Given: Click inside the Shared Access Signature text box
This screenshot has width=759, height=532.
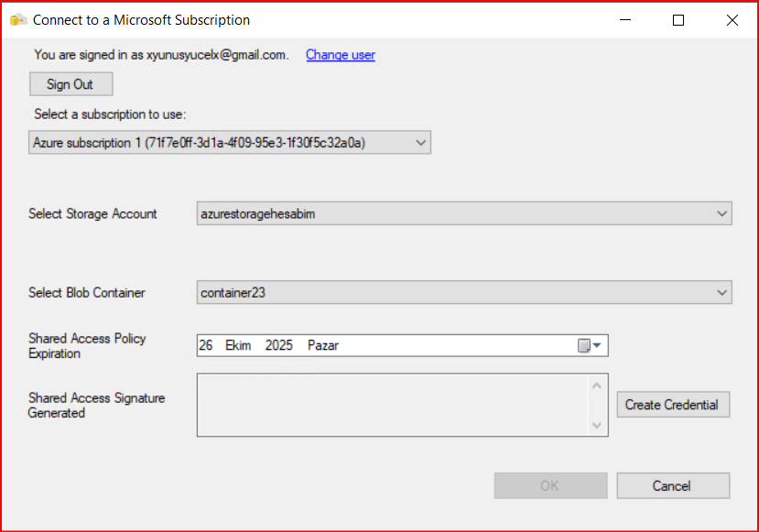Looking at the screenshot, I should click(x=392, y=405).
